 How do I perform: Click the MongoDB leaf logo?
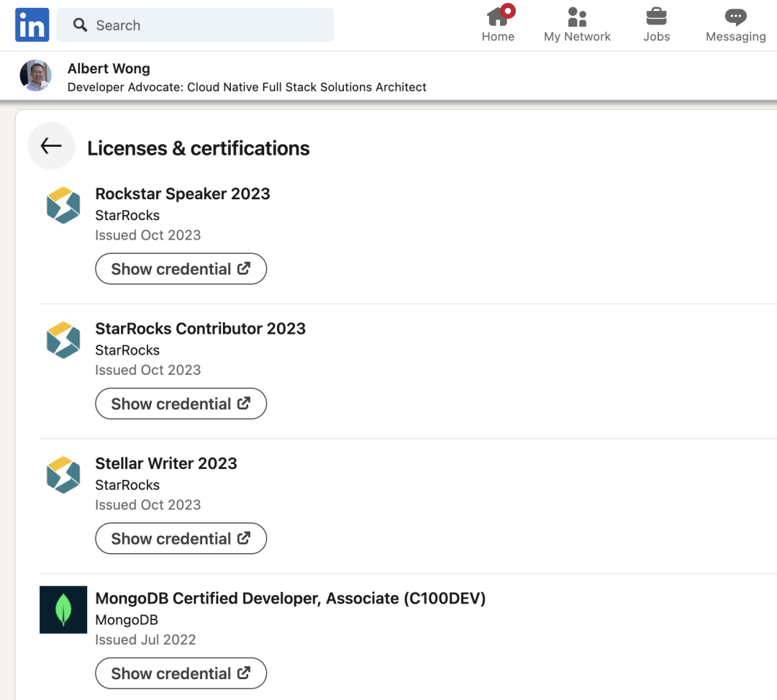pyautogui.click(x=63, y=609)
